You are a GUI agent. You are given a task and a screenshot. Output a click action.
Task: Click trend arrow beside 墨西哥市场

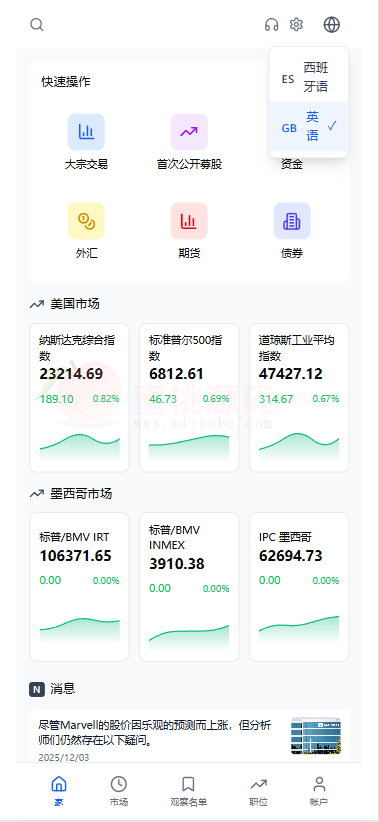[37, 494]
